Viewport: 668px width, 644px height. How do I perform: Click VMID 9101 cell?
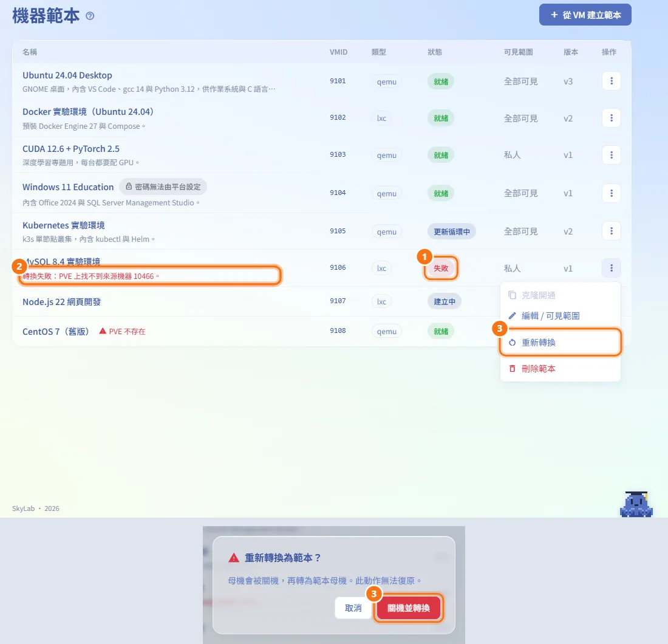338,81
